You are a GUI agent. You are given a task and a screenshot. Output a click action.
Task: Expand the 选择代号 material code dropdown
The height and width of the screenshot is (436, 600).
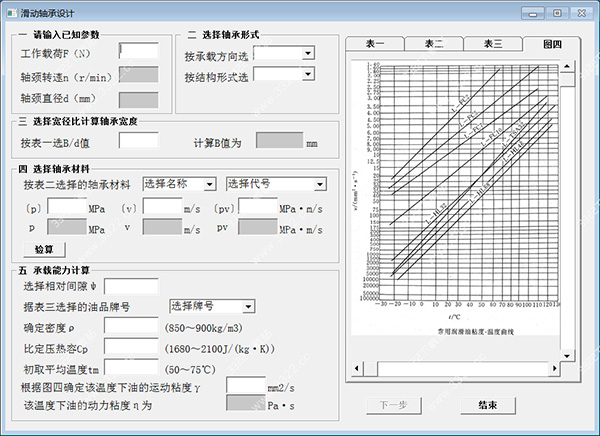[320, 185]
